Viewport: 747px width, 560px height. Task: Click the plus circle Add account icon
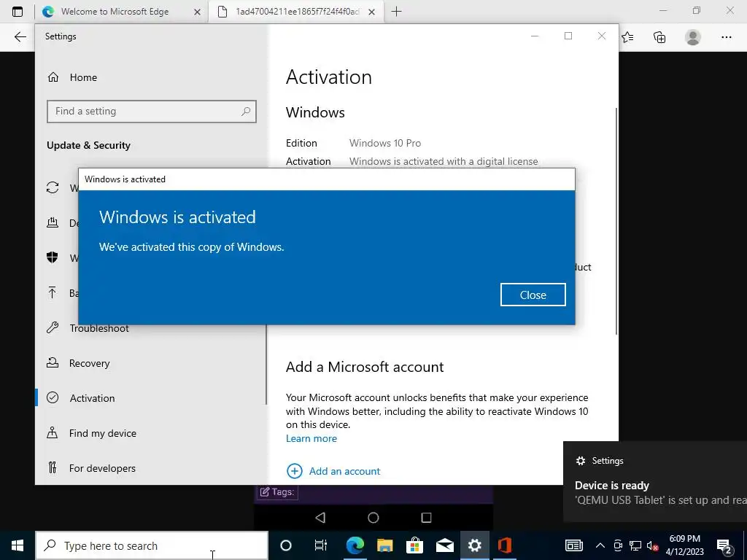(295, 471)
